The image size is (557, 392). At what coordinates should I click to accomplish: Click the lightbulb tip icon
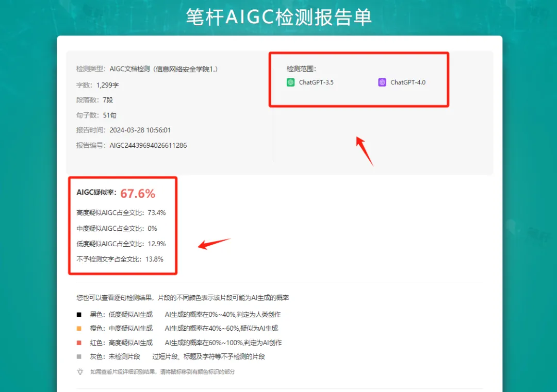click(x=80, y=371)
